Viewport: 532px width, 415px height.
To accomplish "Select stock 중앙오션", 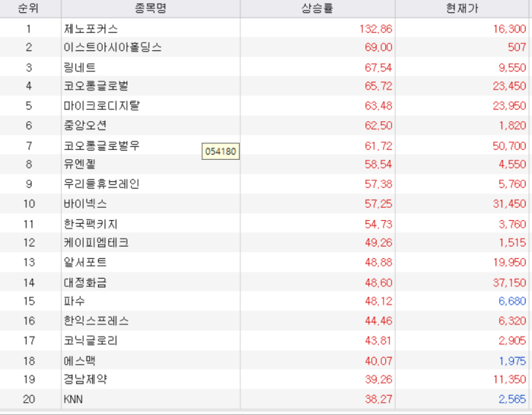I will (85, 125).
